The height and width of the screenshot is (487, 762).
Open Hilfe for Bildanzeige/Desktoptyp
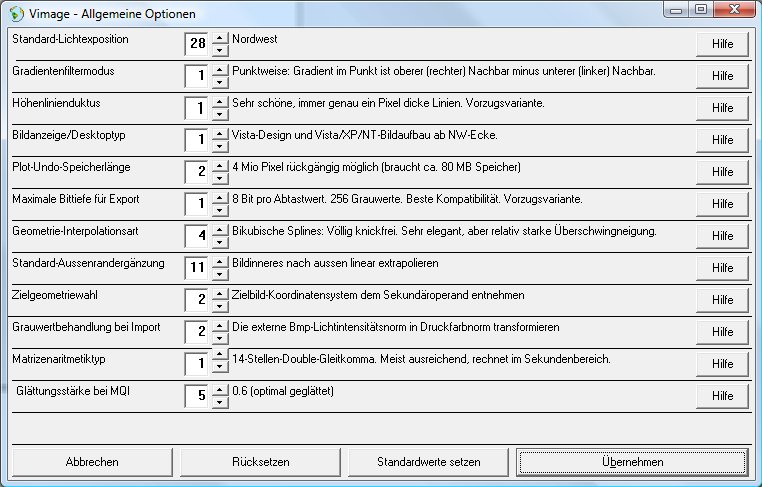point(722,140)
